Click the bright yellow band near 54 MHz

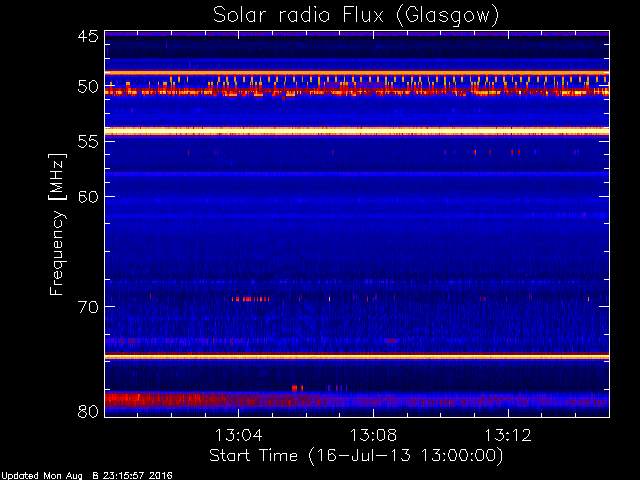click(357, 131)
